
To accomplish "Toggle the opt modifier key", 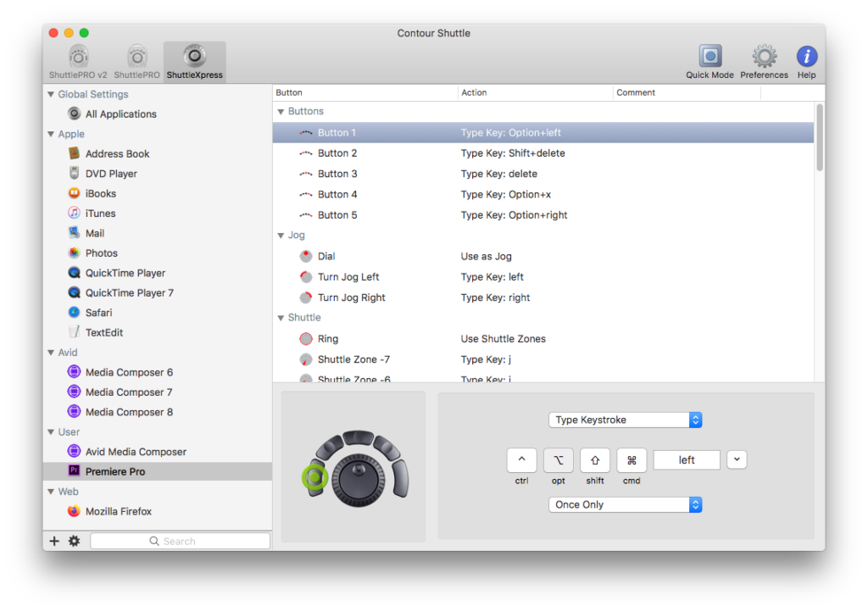I will tap(558, 460).
